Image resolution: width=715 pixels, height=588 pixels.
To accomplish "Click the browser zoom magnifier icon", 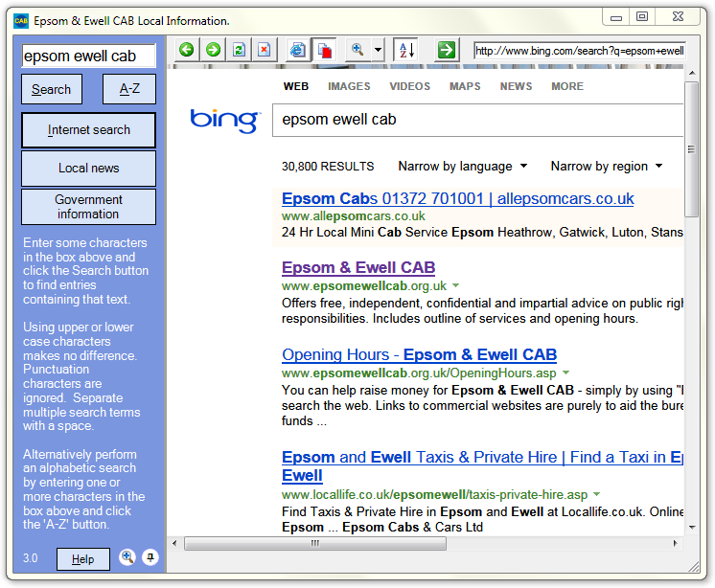I will click(357, 49).
